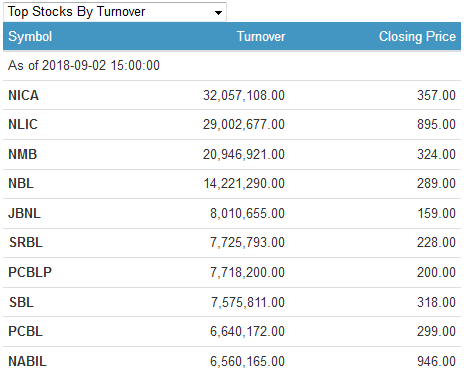Open the NBL stock entry
Screen dimensions: 464x373
[21, 183]
